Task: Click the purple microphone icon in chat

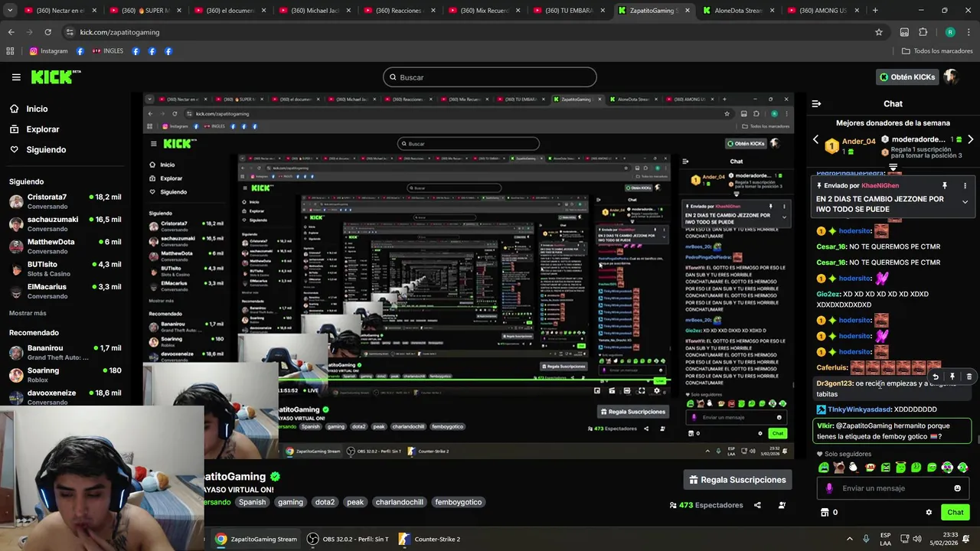Action: [x=829, y=488]
